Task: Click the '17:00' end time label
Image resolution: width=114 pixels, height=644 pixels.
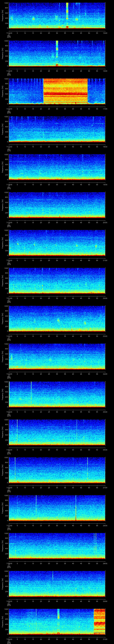Action: click(x=105, y=109)
